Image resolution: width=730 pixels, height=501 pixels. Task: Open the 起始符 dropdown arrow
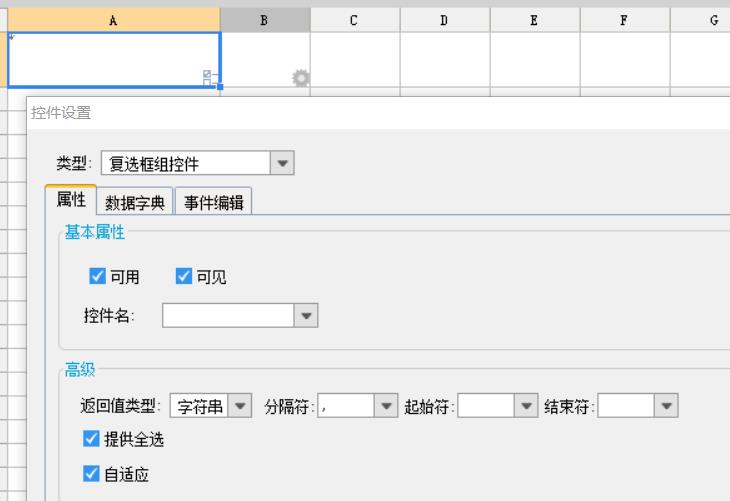click(526, 406)
